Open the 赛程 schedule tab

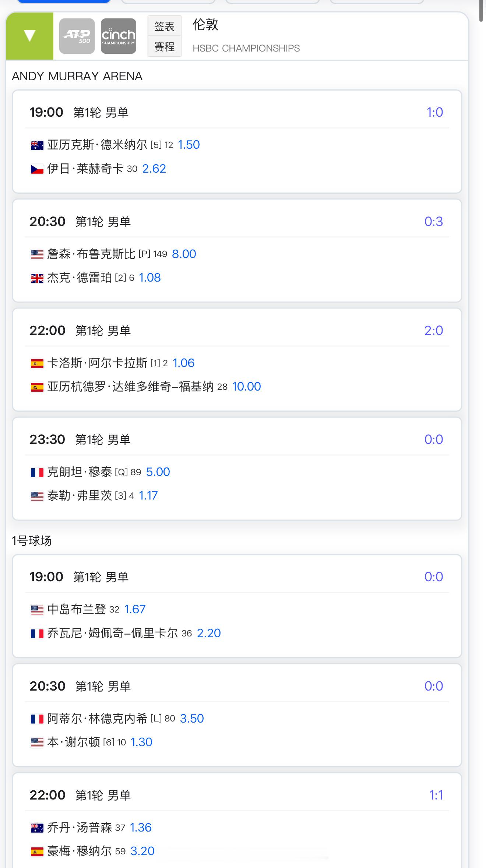[165, 46]
